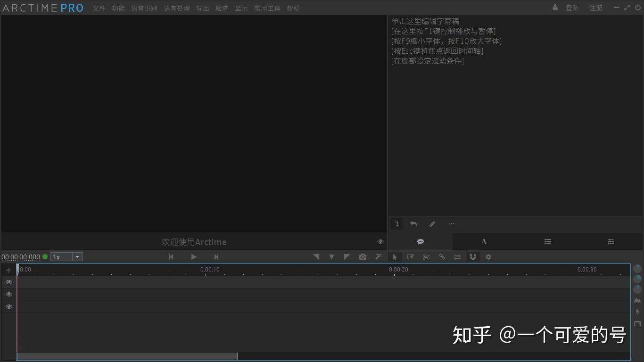Screen dimensions: 644x362
Task: Toggle the bottom track's eye icon
Action: tap(8, 306)
